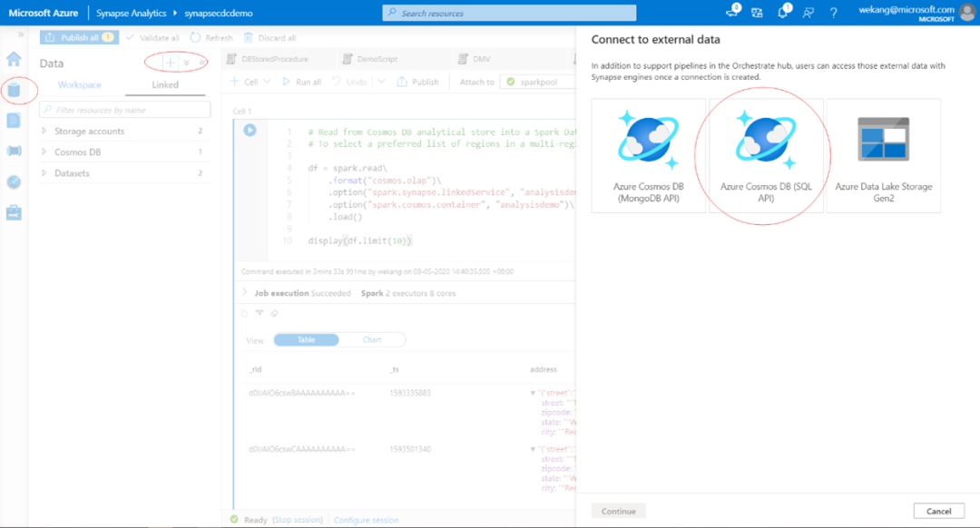Open the Monitor hub gauge icon
This screenshot has width=980, height=528.
pos(14,181)
